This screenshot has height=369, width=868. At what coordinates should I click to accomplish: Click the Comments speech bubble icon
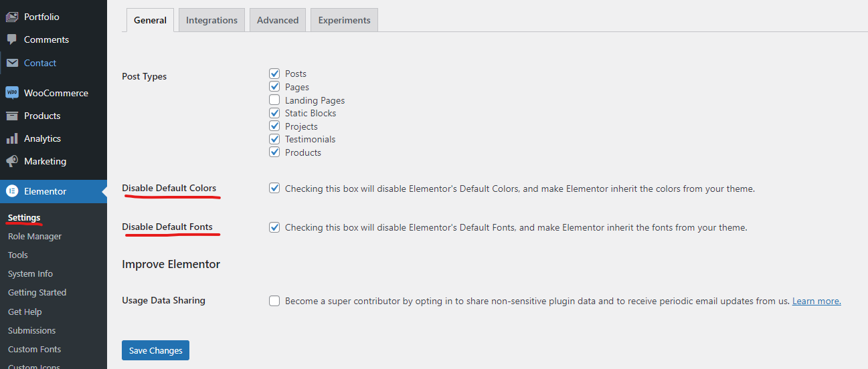pyautogui.click(x=12, y=39)
